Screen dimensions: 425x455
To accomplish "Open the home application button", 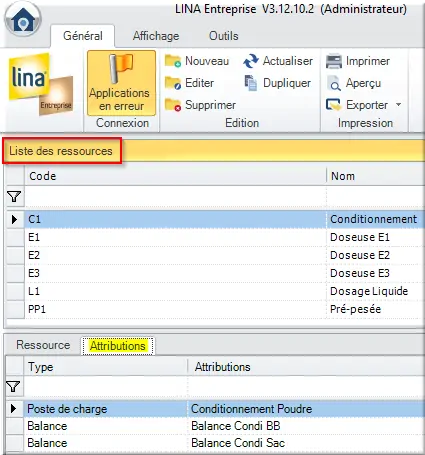I will pyautogui.click(x=23, y=19).
